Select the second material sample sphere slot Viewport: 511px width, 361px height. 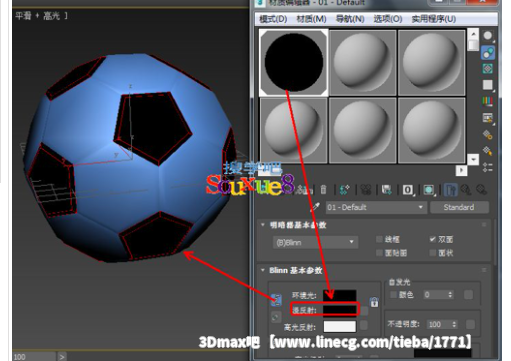[362, 63]
